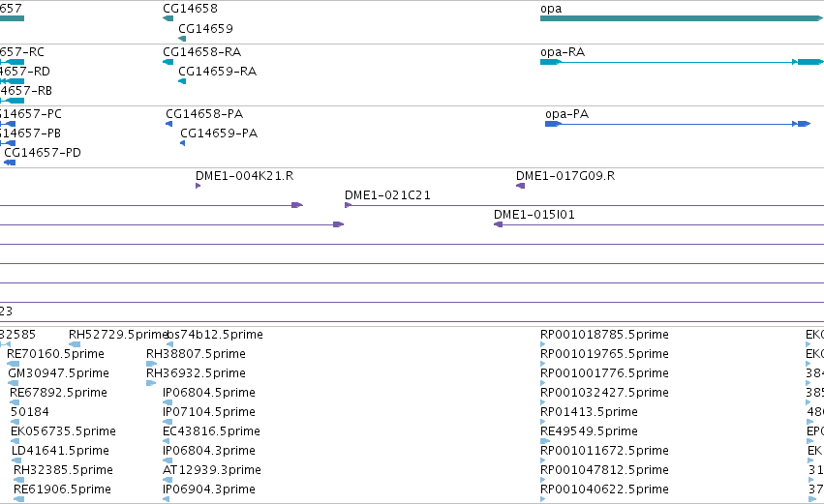Click the GM30947.5prime label
824x504 pixels.
click(58, 373)
